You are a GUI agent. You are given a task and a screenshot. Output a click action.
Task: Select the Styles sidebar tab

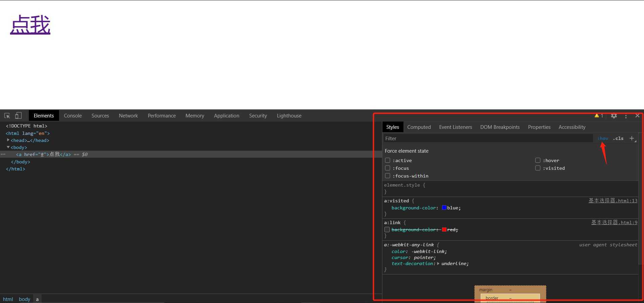[x=392, y=127]
